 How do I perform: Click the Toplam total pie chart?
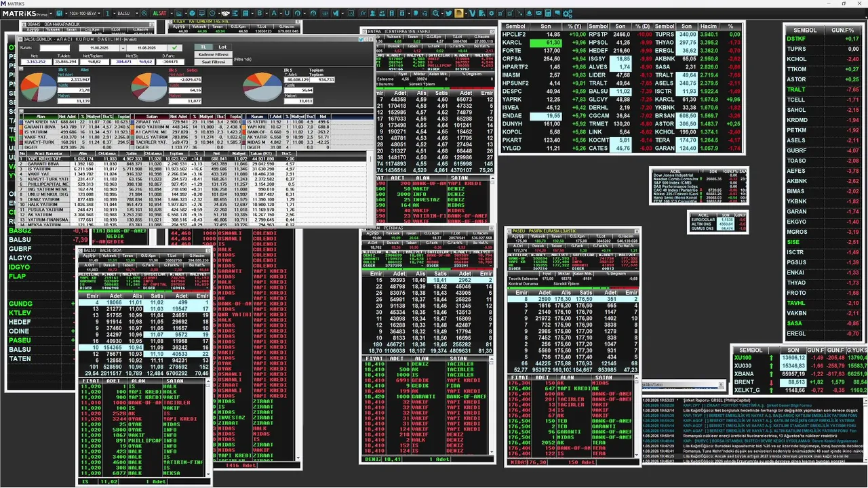pos(262,87)
